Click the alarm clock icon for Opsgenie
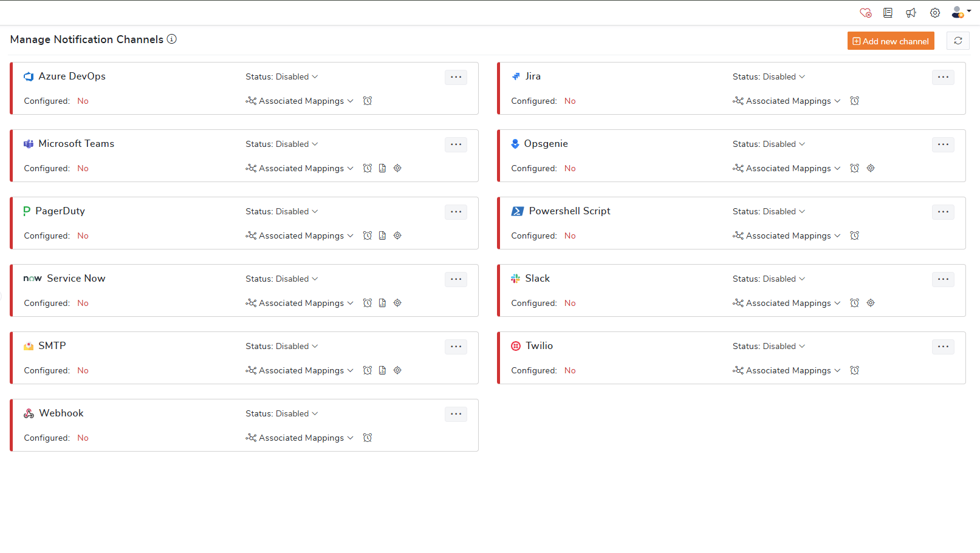Screen dimensions: 980x553 855,168
